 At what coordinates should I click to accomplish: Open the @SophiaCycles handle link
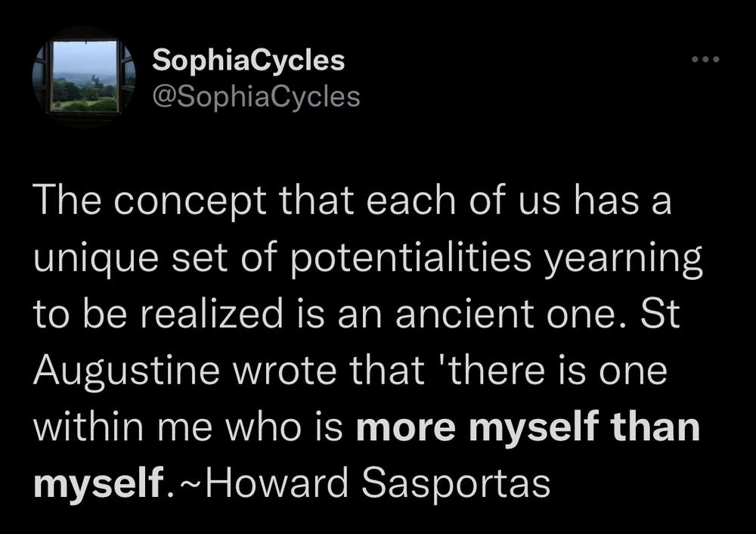[x=256, y=97]
